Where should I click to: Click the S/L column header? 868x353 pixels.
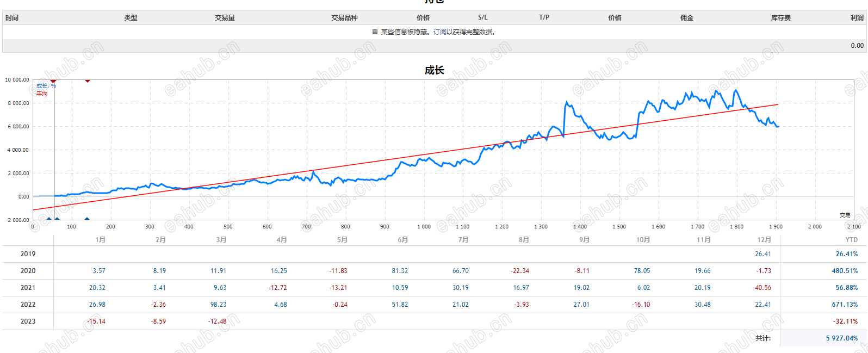[483, 17]
